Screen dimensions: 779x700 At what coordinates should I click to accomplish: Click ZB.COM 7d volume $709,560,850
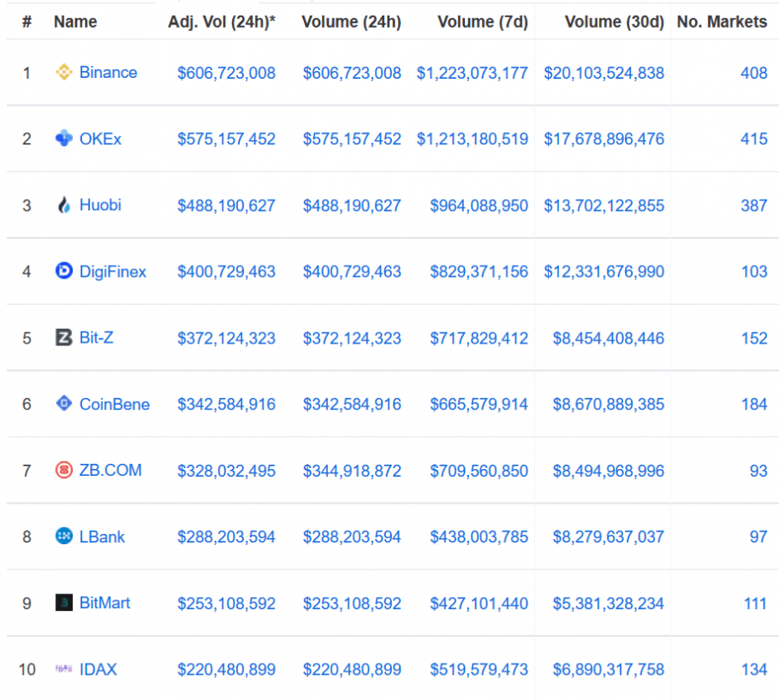(479, 471)
